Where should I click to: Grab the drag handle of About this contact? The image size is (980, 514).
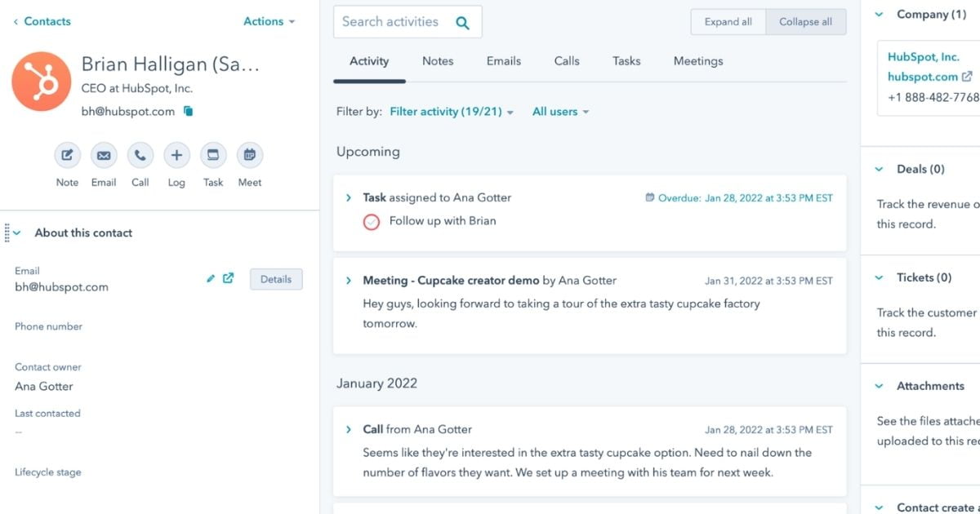tap(7, 233)
